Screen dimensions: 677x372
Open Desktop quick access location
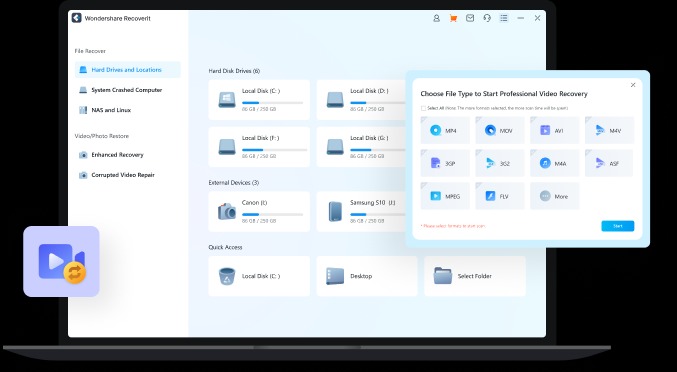[367, 276]
